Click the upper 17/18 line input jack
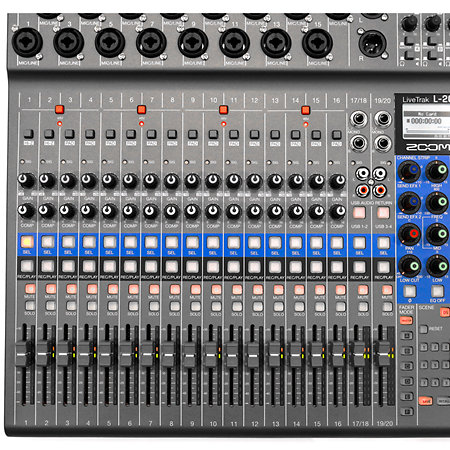450x450 pixels. coord(359,119)
